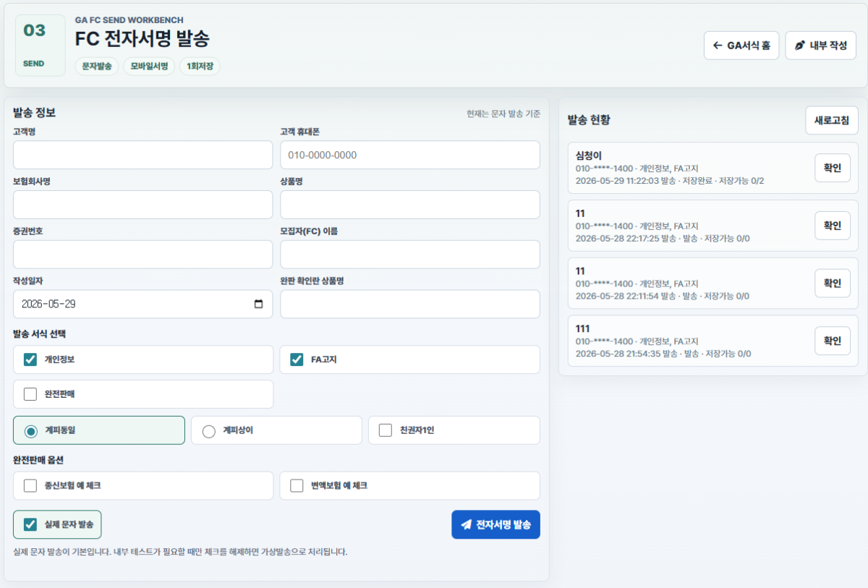Click the 새로고침 refresh button
The height and width of the screenshot is (588, 868).
pos(832,120)
